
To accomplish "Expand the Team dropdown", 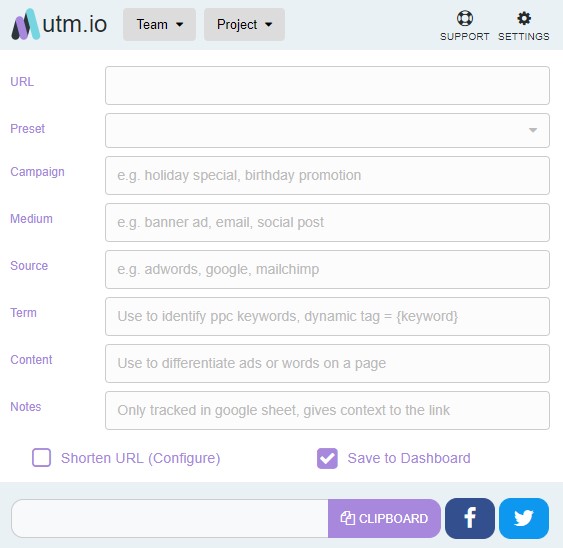I will pyautogui.click(x=159, y=24).
